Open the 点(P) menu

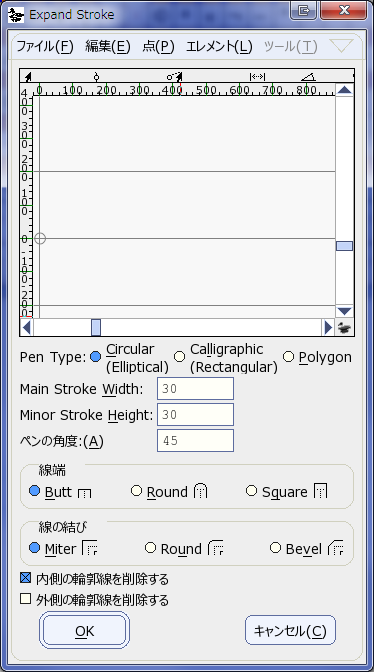(159, 46)
